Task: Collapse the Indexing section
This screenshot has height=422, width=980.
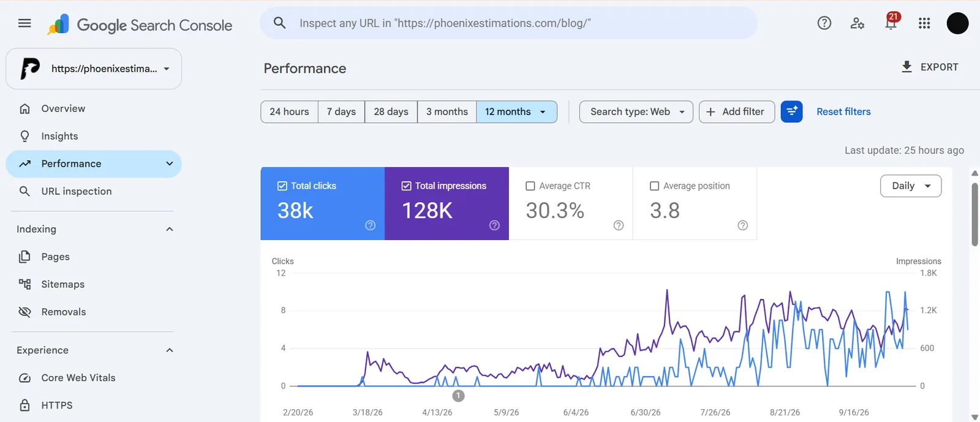Action: [170, 229]
